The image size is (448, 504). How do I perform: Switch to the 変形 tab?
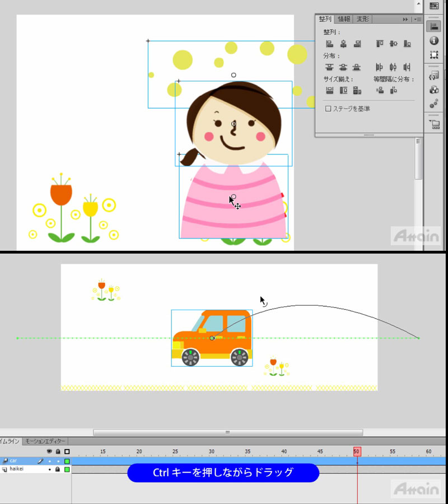click(x=363, y=19)
